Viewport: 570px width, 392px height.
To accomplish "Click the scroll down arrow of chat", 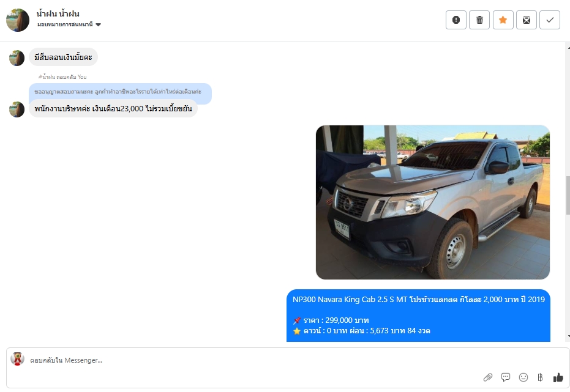I will (568, 336).
